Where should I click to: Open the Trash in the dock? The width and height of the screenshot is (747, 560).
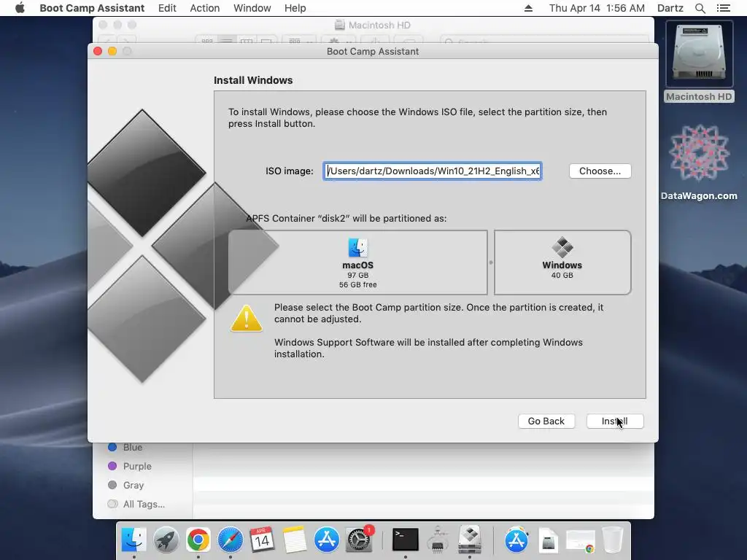coord(613,540)
